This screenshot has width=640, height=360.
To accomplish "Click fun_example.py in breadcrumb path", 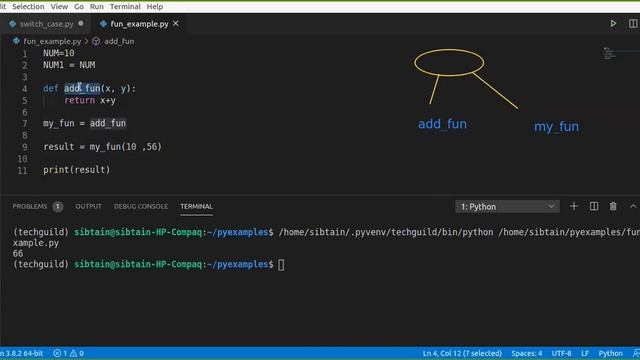I will point(52,41).
